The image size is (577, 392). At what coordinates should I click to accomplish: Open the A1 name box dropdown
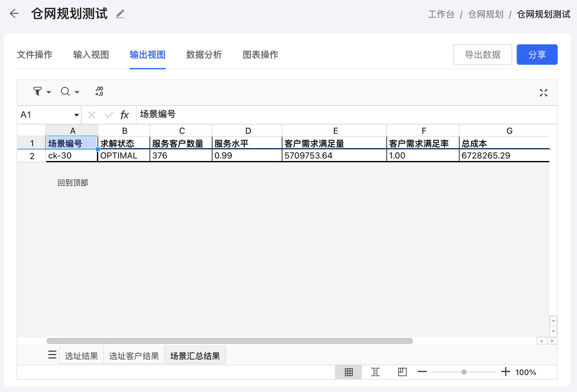(x=76, y=115)
